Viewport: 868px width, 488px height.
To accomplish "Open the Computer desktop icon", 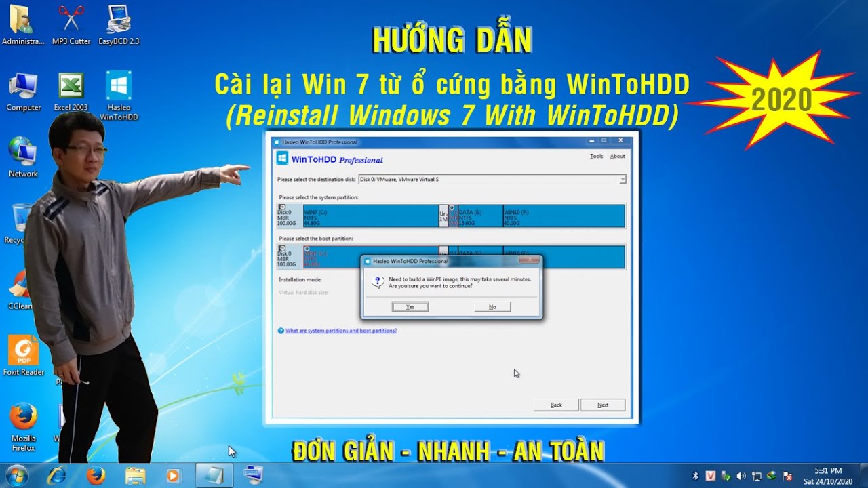I will coord(23,91).
